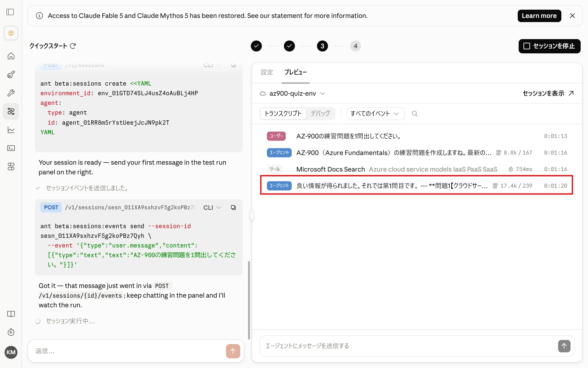
Task: Expand the az900-quiz-env environment dropdown
Action: point(322,94)
